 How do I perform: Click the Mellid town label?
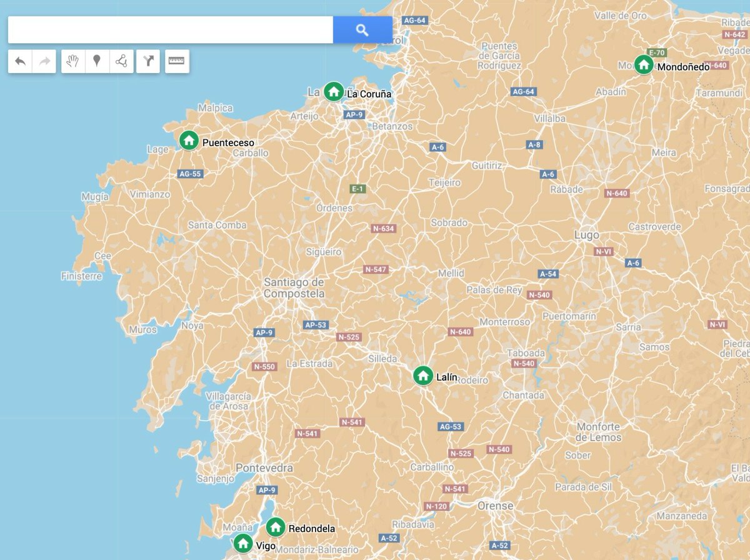click(x=451, y=273)
